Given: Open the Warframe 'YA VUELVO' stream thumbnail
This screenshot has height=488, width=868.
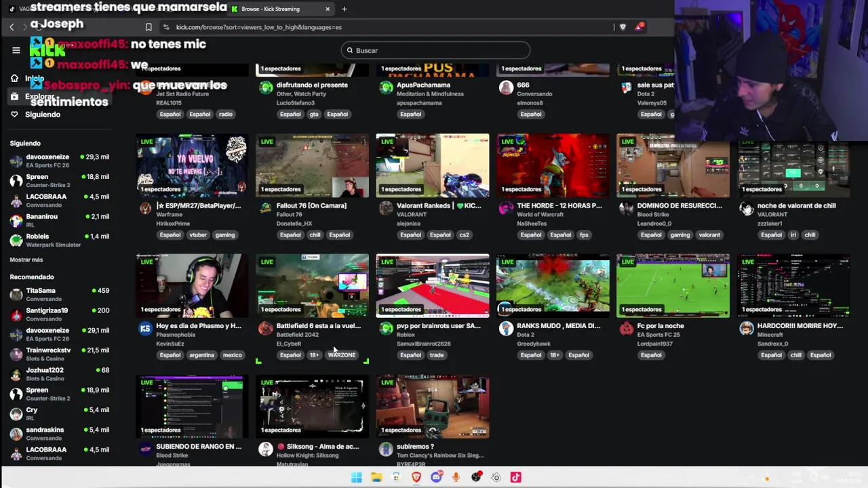Looking at the screenshot, I should (x=192, y=165).
